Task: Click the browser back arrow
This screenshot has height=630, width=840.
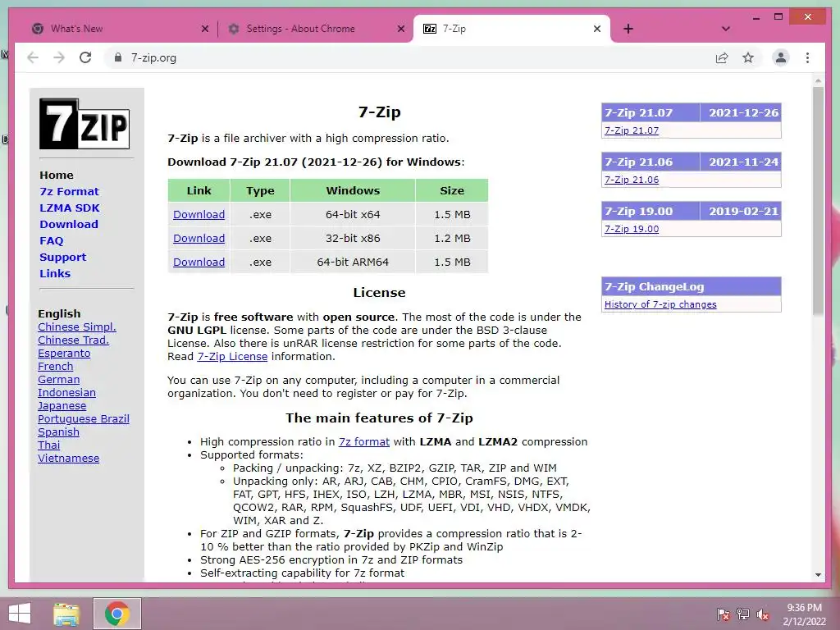Action: click(x=33, y=58)
